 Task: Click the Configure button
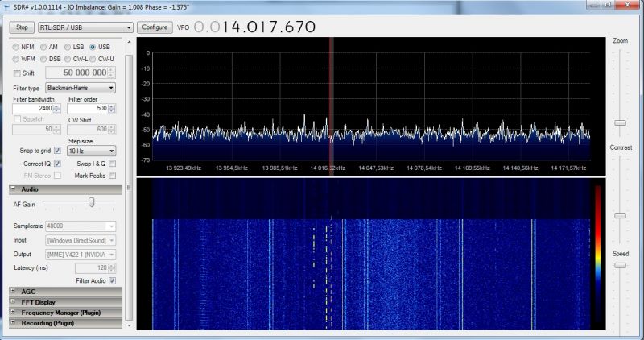coord(155,27)
